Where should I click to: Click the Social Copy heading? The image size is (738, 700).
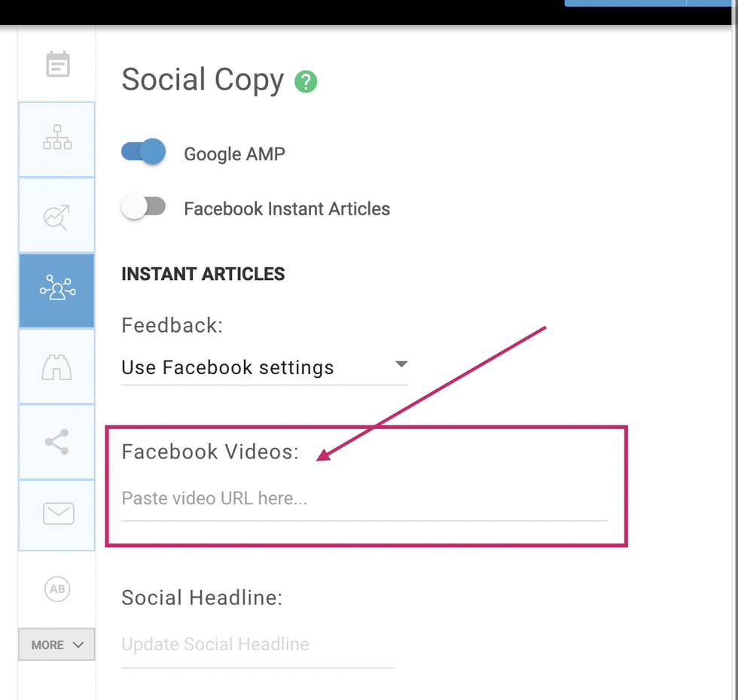tap(203, 80)
